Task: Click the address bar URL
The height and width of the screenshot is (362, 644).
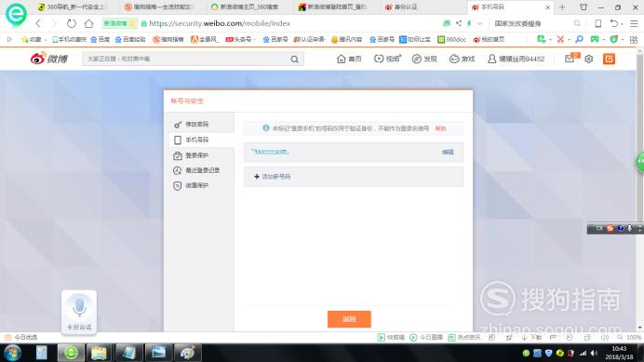Action: pos(220,23)
